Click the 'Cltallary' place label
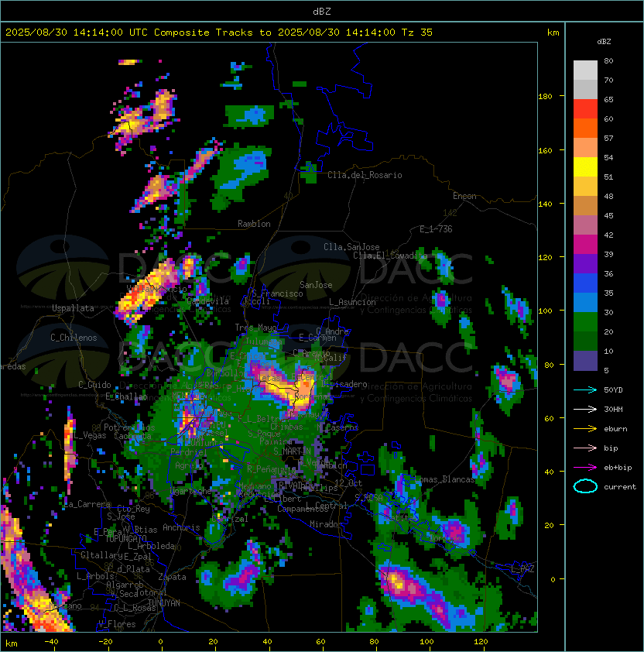 [x=101, y=555]
